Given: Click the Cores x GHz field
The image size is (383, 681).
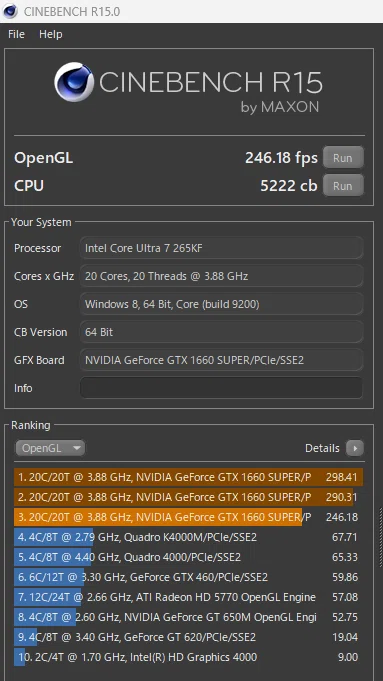Looking at the screenshot, I should (x=221, y=276).
